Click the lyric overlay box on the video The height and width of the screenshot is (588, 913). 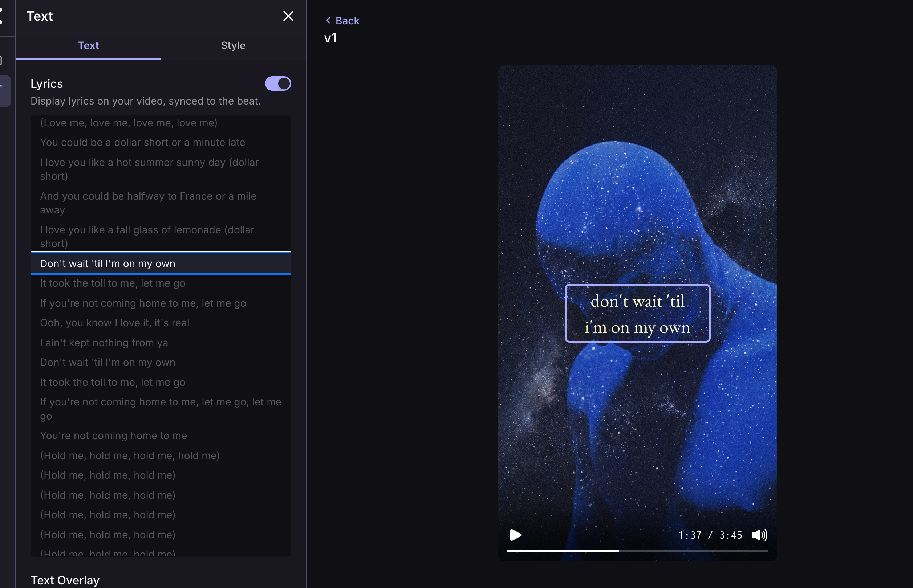637,314
